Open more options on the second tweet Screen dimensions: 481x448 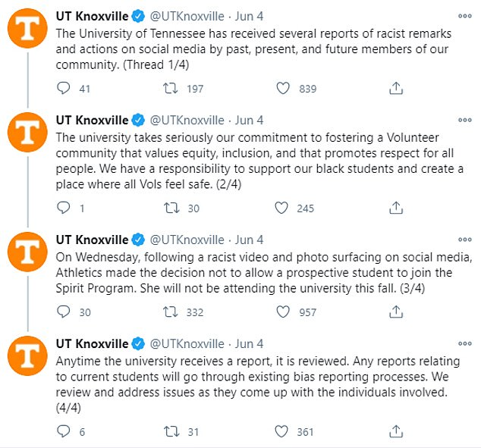[465, 120]
